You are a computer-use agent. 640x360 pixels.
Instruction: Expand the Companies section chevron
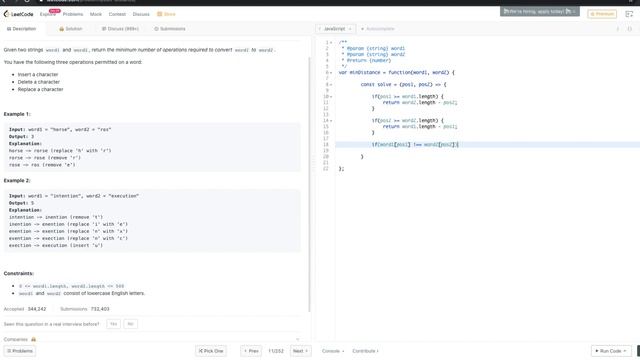(298, 340)
